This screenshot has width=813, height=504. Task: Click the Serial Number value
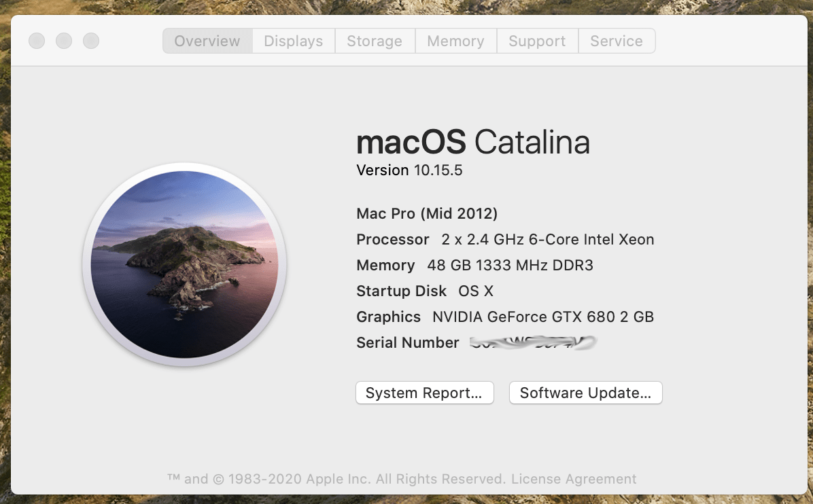coord(534,342)
